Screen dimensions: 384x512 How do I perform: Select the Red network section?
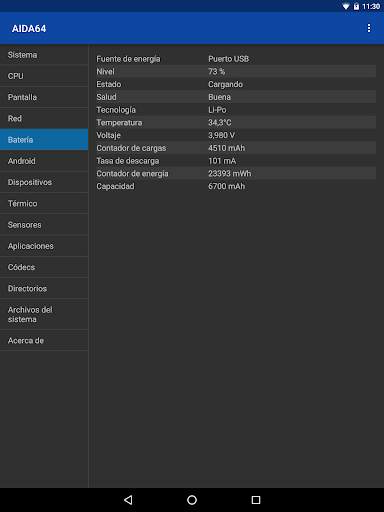pyautogui.click(x=44, y=119)
